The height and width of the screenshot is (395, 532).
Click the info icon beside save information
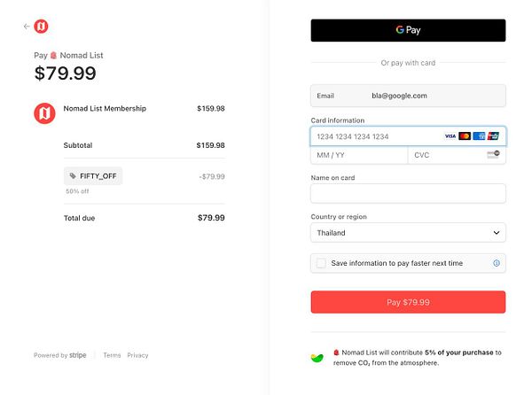497,263
